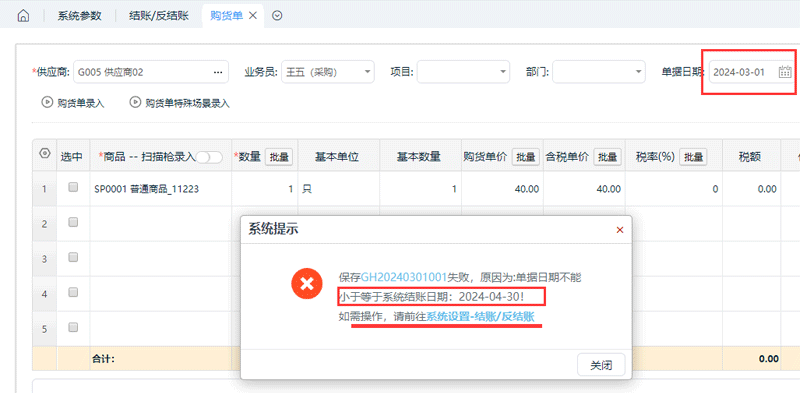Screen dimensions: 800x393
Task: Click 批量 button for 税率(%) column
Action: tap(693, 157)
